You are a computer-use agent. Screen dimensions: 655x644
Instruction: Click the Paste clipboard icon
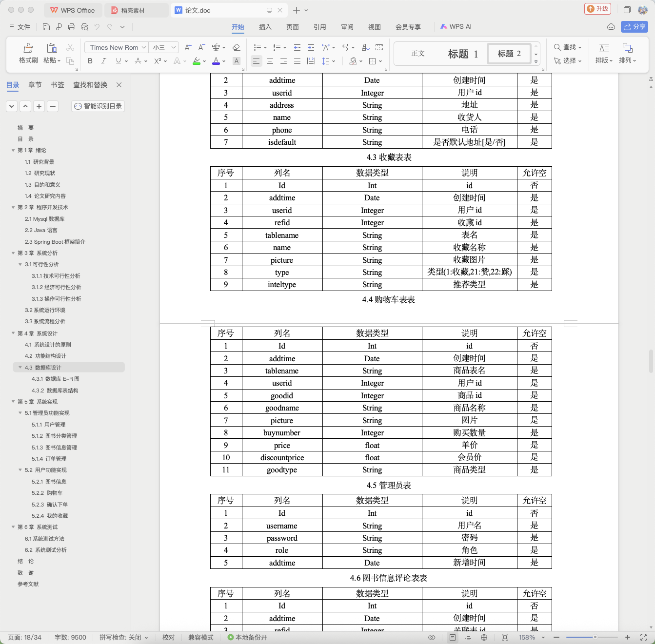point(52,48)
